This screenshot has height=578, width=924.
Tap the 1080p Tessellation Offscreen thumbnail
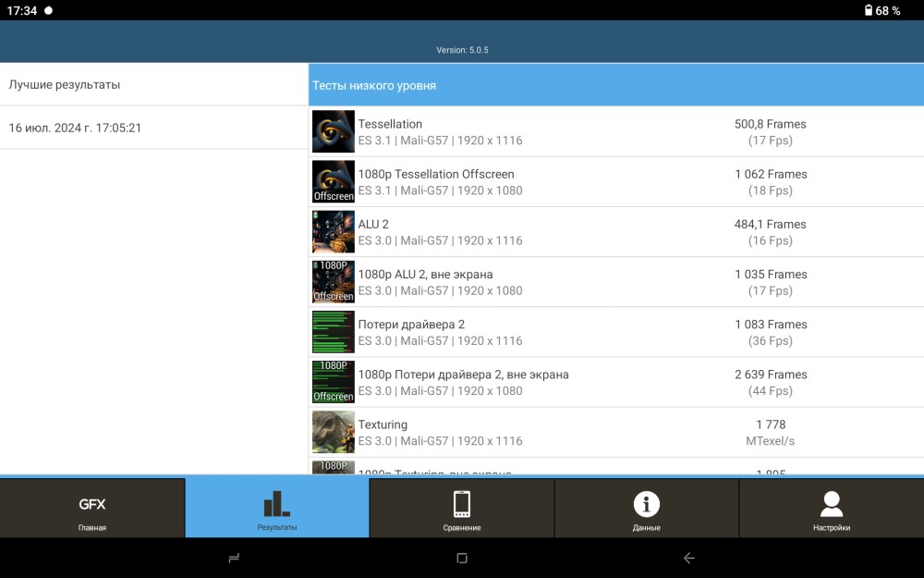coord(333,181)
